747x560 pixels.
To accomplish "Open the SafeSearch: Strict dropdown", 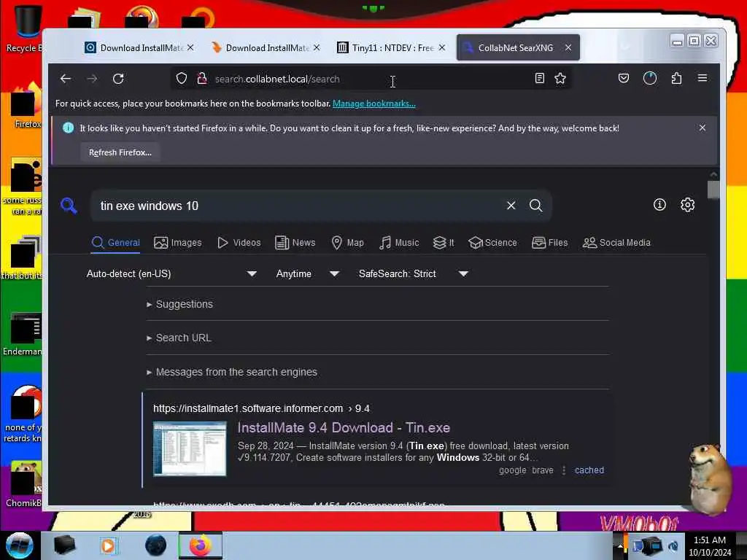I will [x=413, y=274].
